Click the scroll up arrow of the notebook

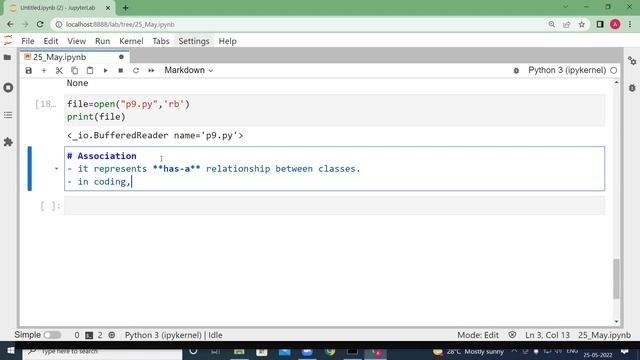pos(616,82)
